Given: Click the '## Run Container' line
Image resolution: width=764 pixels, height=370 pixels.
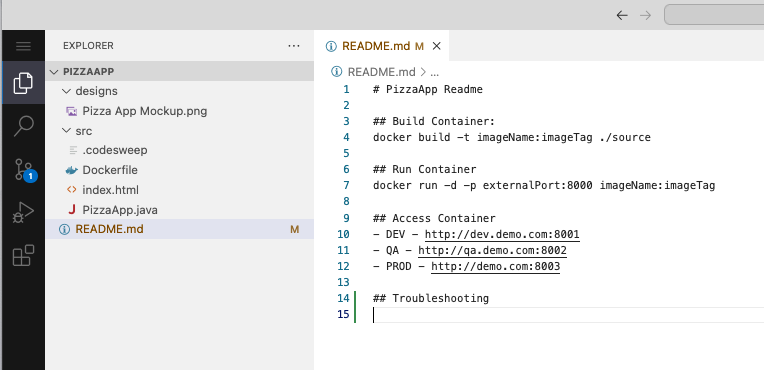Looking at the screenshot, I should click(424, 170).
